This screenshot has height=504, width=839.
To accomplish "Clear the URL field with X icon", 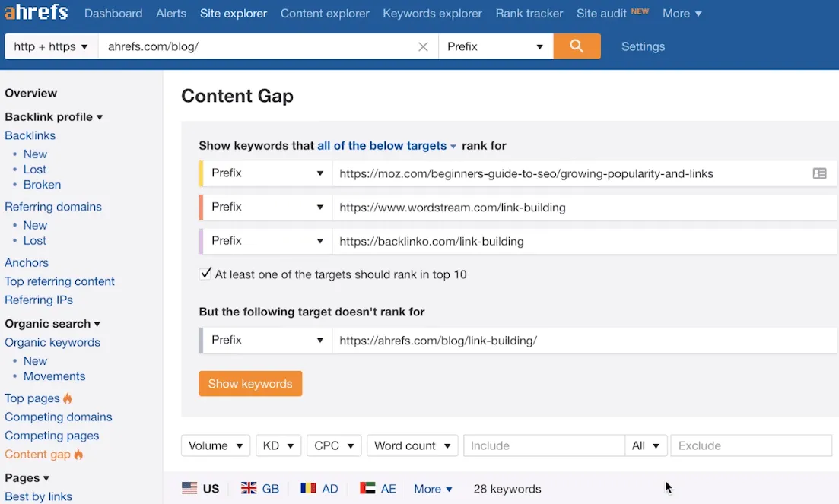I will 423,47.
